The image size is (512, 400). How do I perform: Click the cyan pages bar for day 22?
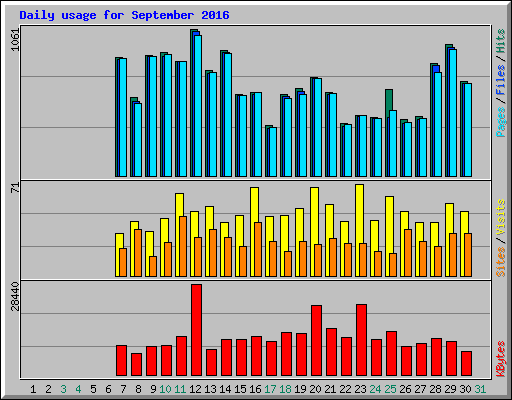[x=348, y=151]
